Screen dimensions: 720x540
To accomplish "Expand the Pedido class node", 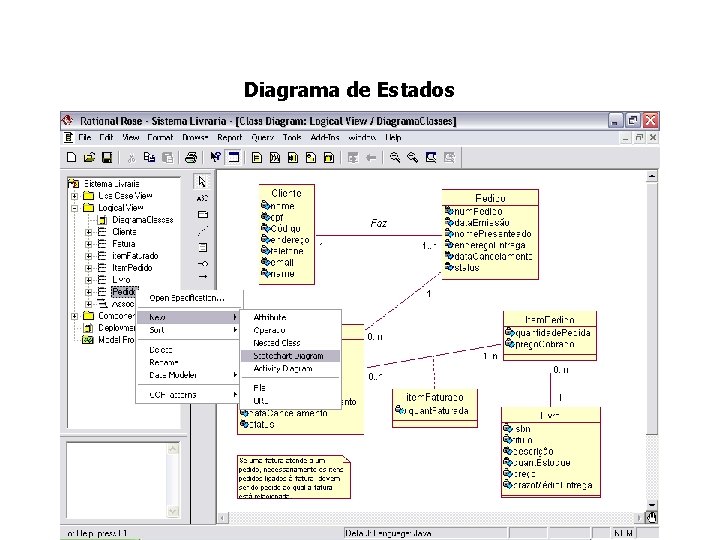I will pos(88,292).
